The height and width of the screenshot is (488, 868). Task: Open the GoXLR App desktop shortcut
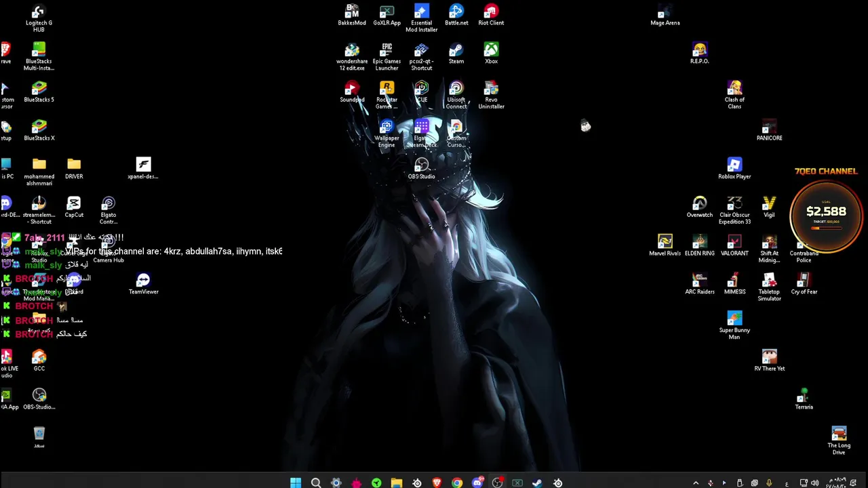(x=387, y=15)
